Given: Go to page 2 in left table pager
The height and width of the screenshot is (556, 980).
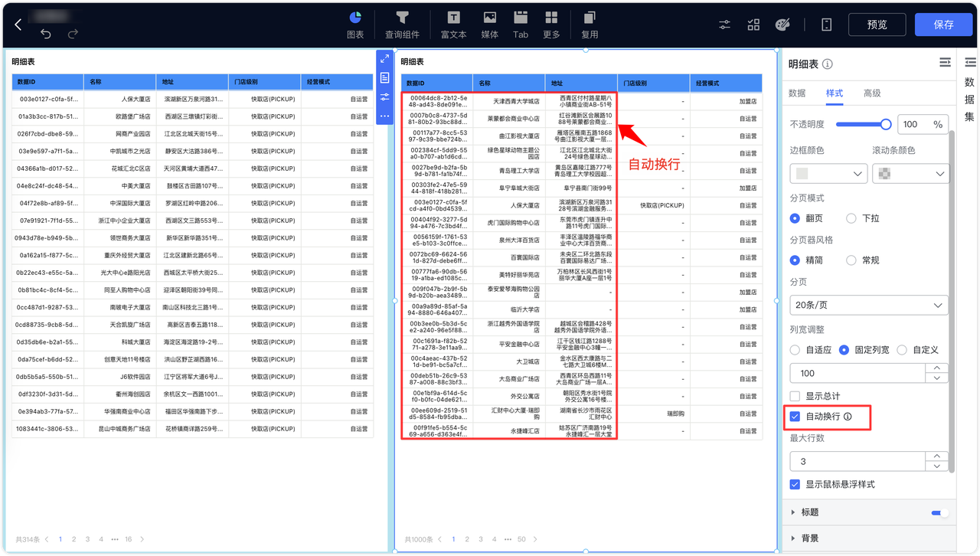Looking at the screenshot, I should (x=74, y=539).
